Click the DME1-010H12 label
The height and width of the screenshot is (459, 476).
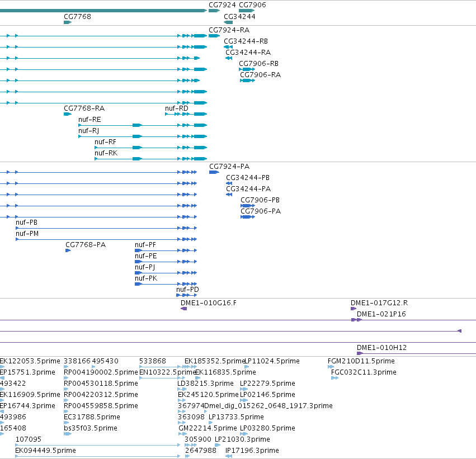[381, 348]
